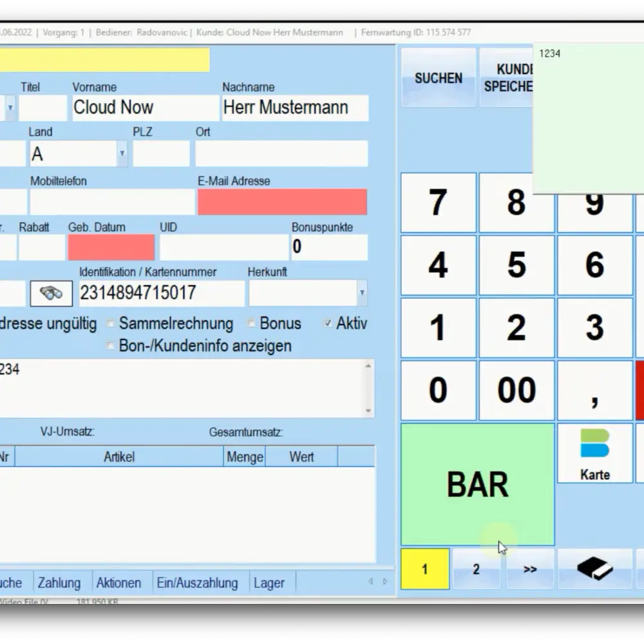Expand the Herkunft dropdown
644x644 pixels.
(362, 294)
